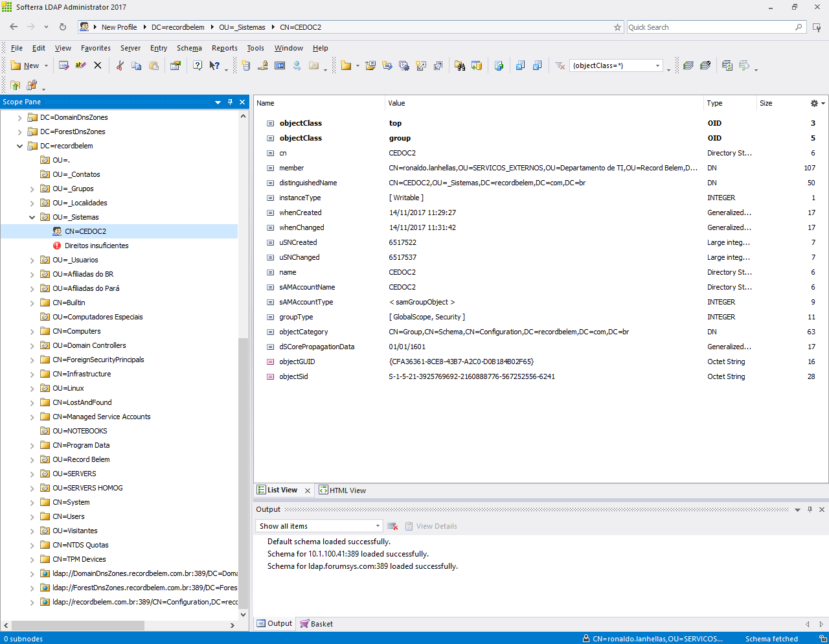Click the Copy toolbar icon
Screen dimensions: 829x644
[137, 65]
